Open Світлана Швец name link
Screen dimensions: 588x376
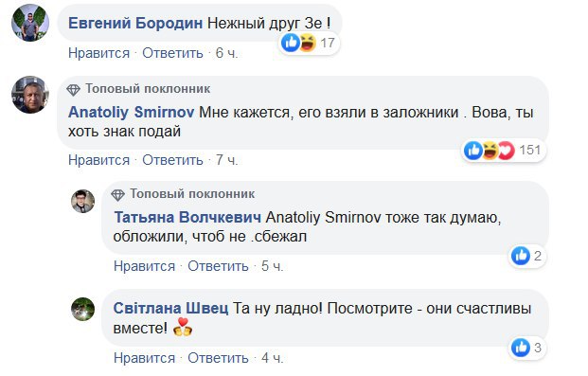pos(170,309)
